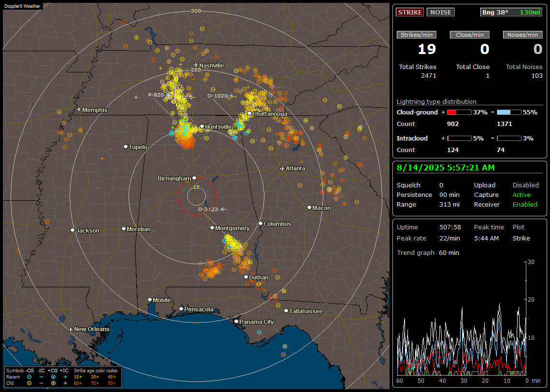Toggle the red STRIKE indicator
Screen dimensions: 550x392
click(x=410, y=12)
